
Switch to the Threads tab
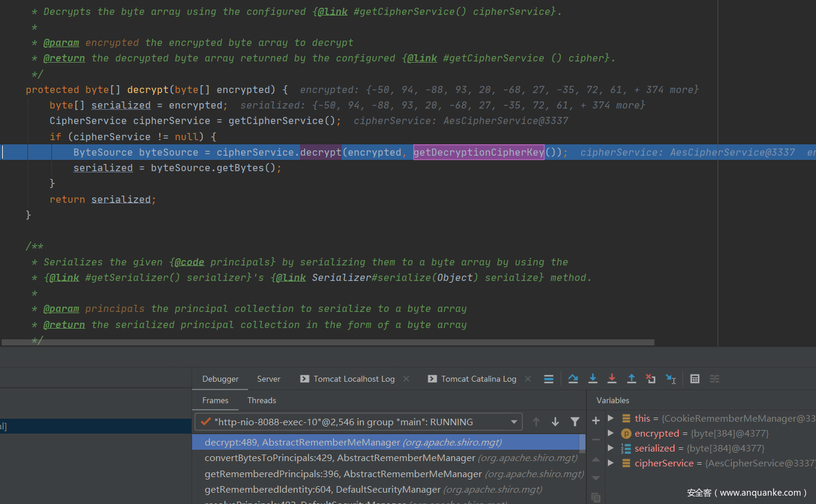(x=262, y=400)
